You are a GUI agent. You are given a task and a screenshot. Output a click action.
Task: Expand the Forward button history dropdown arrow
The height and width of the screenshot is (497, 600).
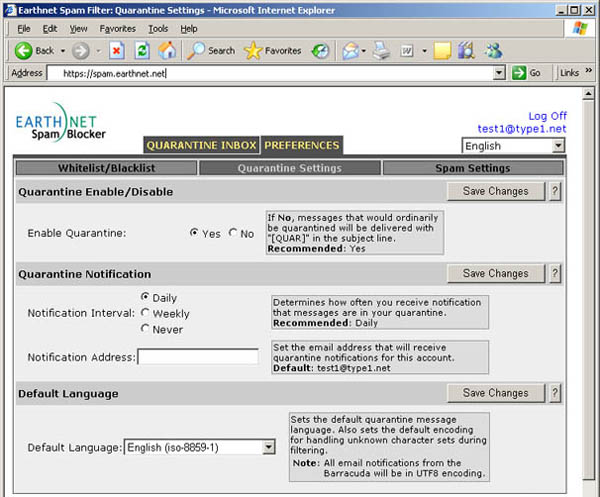click(98, 51)
